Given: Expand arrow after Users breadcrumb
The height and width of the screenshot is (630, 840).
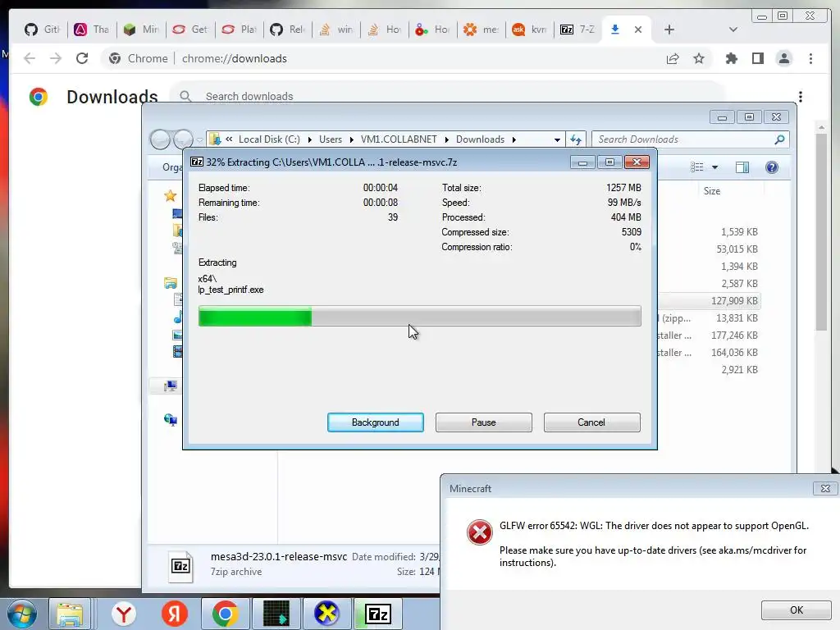Looking at the screenshot, I should click(351, 139).
